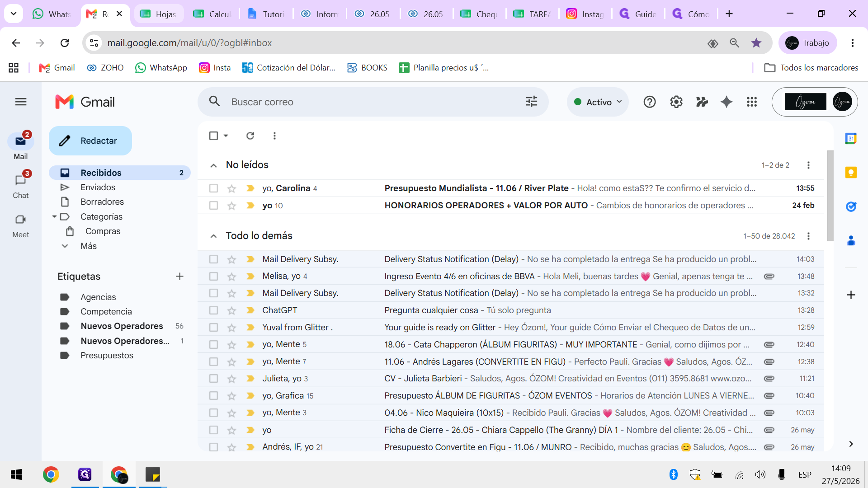Tick the select-all checkbox

[213, 136]
